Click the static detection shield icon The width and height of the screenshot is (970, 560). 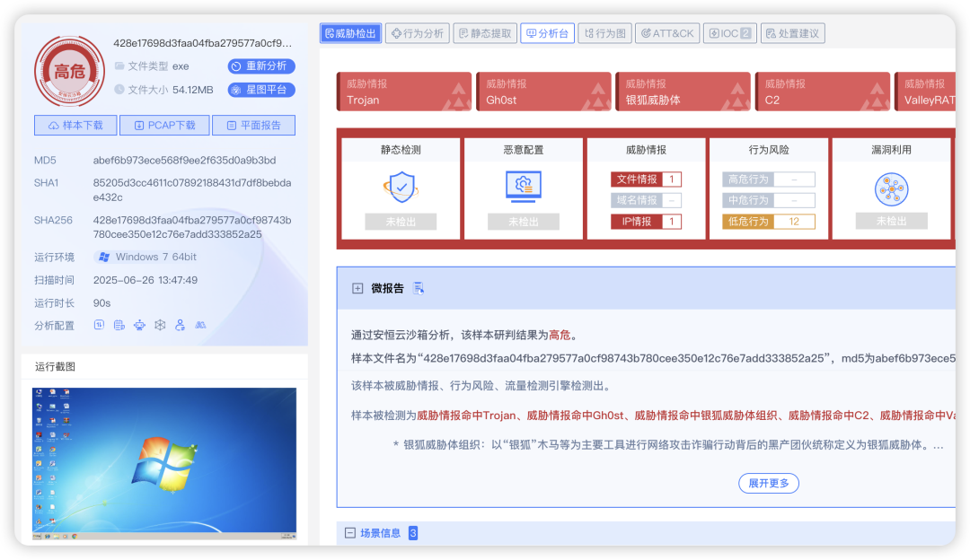401,187
